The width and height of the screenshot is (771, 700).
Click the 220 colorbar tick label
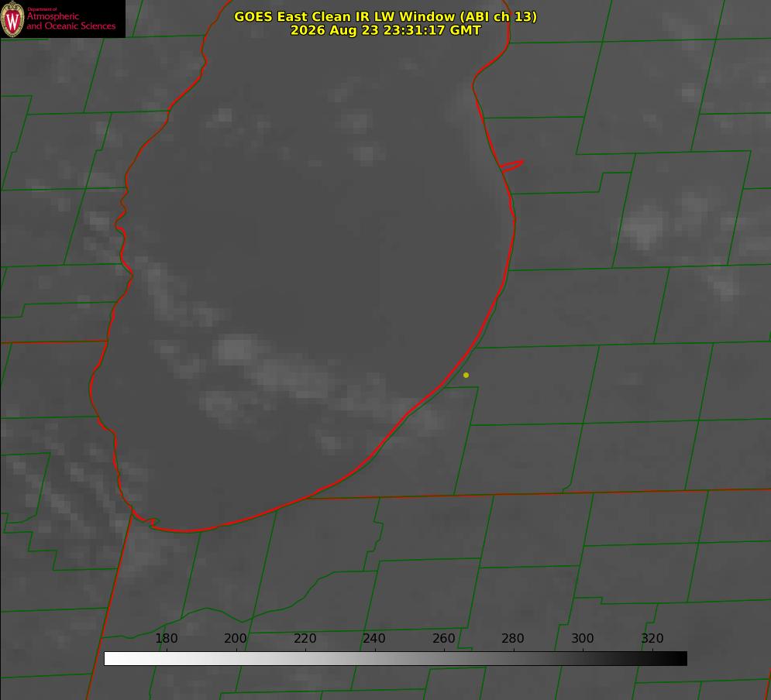click(x=305, y=639)
